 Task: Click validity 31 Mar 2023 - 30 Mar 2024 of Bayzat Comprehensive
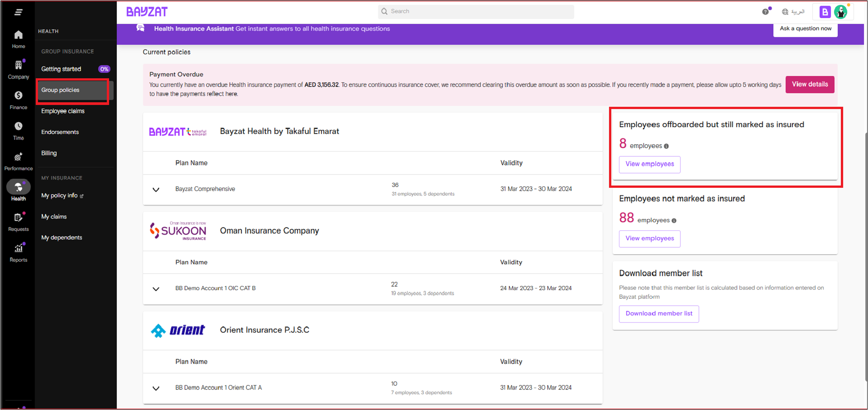click(x=536, y=189)
